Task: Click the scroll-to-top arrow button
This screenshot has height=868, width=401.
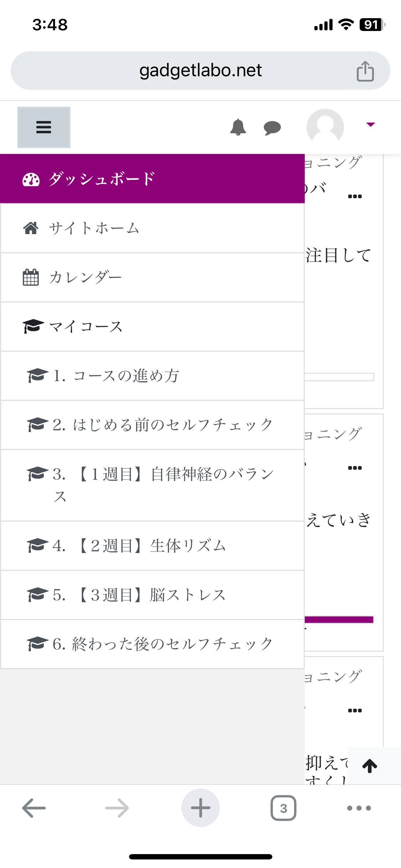Action: 370,766
